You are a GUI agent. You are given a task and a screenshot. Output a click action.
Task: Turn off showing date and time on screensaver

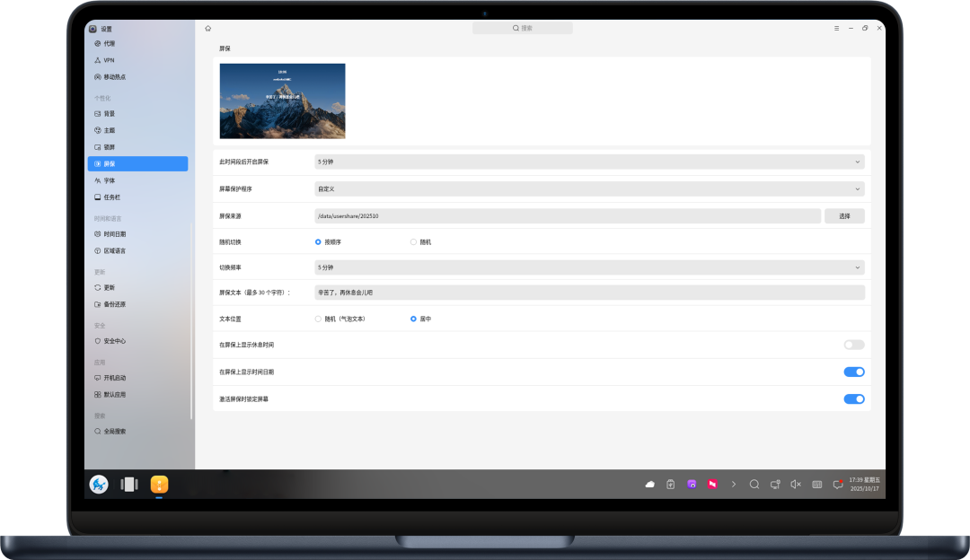click(853, 372)
